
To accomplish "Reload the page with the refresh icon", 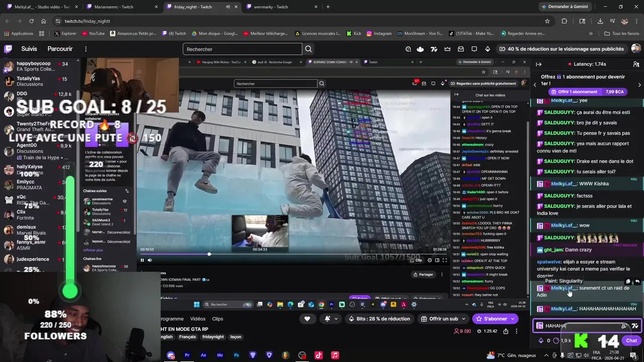I will (31, 21).
